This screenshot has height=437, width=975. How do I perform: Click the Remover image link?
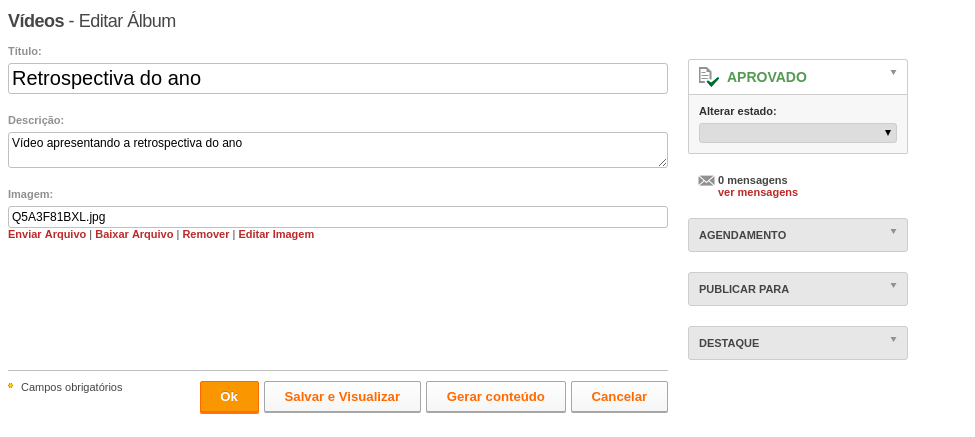point(206,234)
